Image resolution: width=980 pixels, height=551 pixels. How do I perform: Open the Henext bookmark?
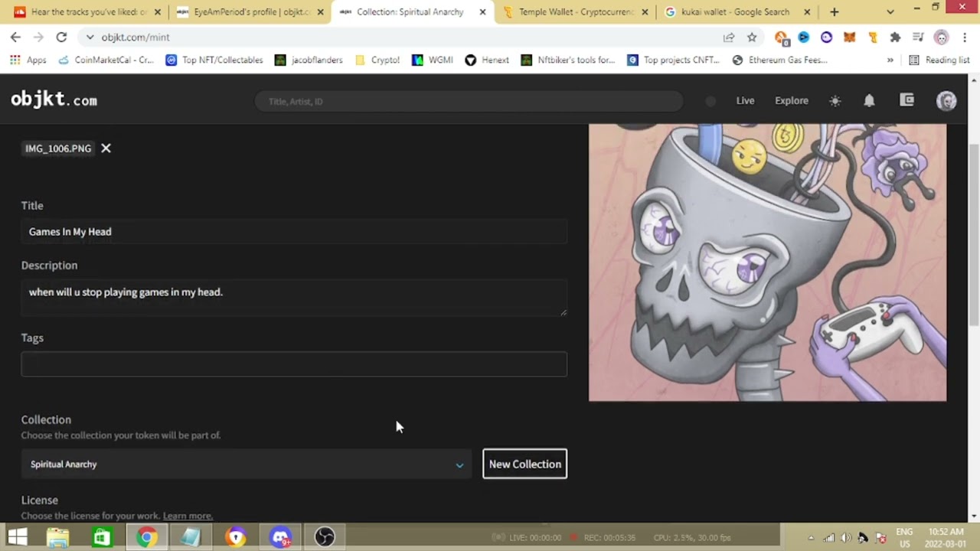[487, 60]
